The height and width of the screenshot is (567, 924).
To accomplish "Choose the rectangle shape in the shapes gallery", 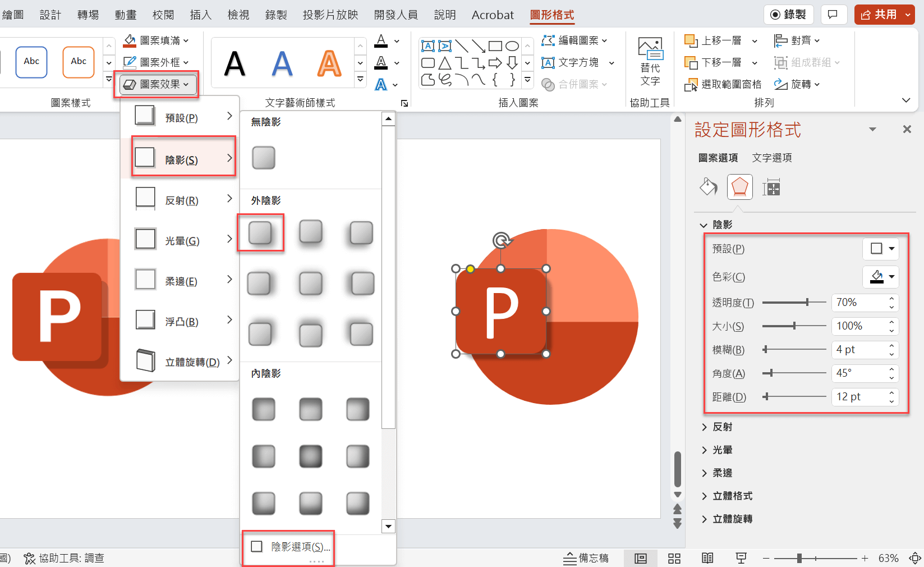I will coord(495,46).
